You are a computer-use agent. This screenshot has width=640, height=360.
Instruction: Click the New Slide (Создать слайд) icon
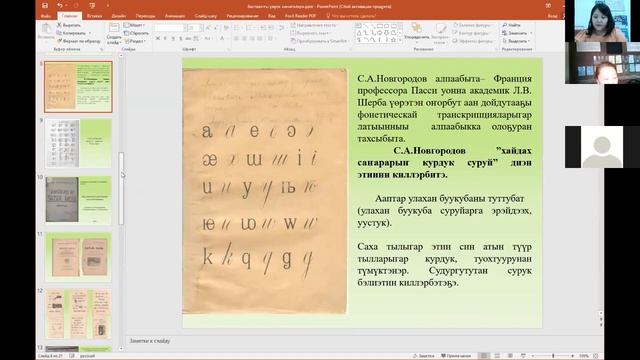click(x=114, y=28)
